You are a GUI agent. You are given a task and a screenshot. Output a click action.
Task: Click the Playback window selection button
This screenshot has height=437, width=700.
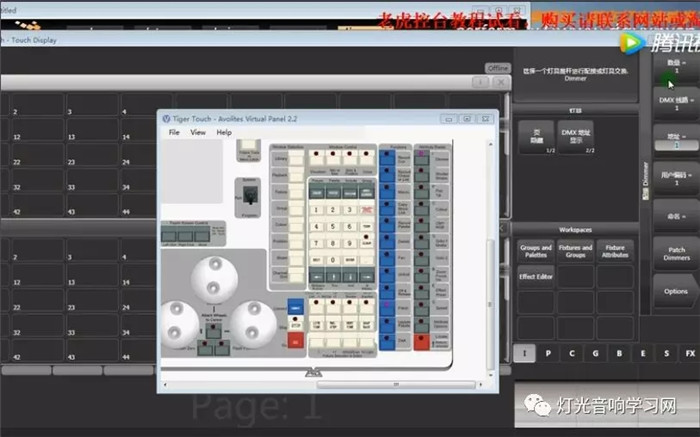pos(296,175)
